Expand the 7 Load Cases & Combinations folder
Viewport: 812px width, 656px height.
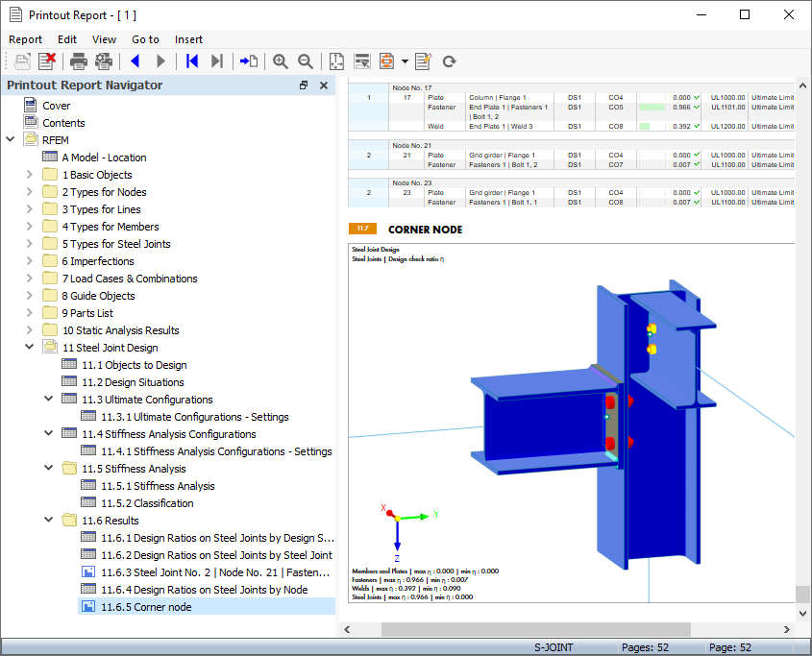click(30, 278)
